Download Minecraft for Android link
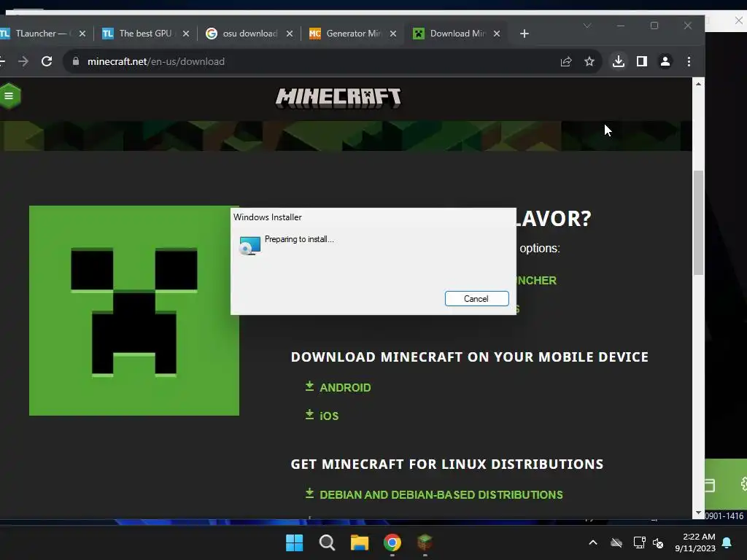This screenshot has height=560, width=747. (x=345, y=388)
